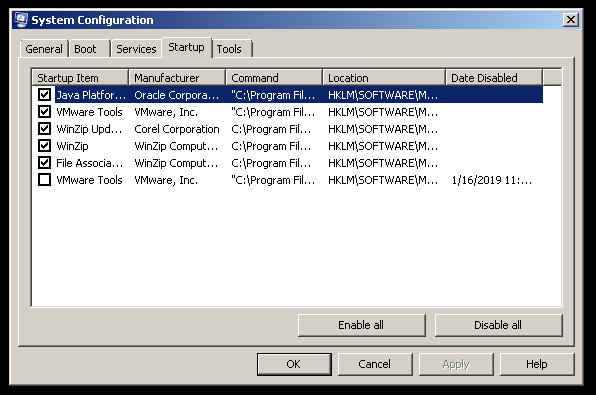Sort by the Date Disabled column header

[494, 78]
